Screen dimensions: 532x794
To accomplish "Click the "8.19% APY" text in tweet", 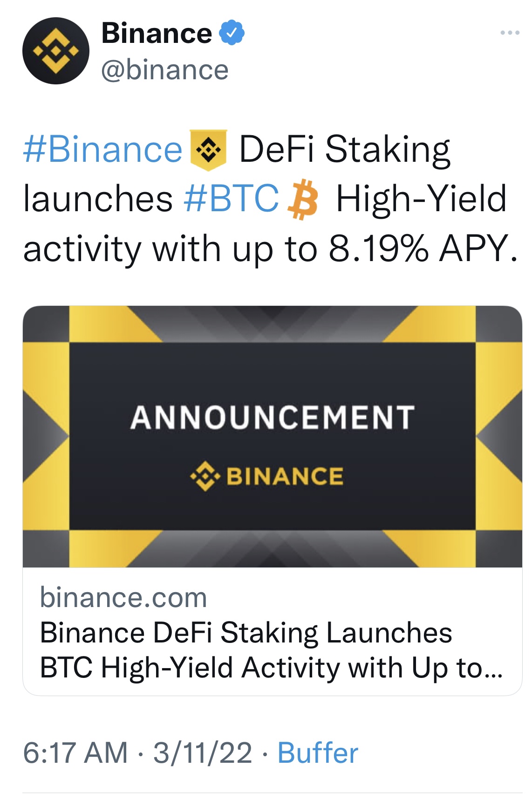I will (x=422, y=248).
